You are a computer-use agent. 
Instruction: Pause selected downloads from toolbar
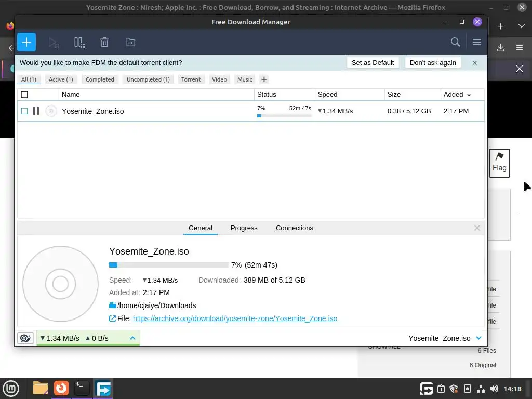tap(79, 43)
